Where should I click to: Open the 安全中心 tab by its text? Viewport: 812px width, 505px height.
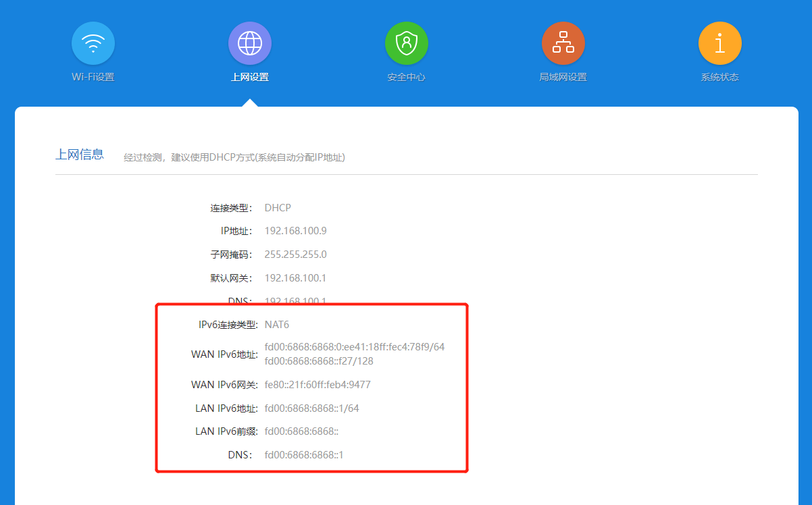click(x=406, y=77)
